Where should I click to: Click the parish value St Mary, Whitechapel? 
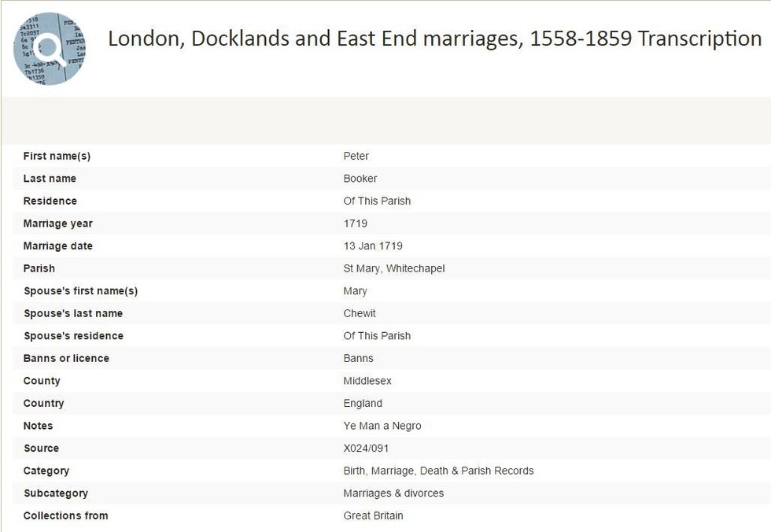pos(394,268)
